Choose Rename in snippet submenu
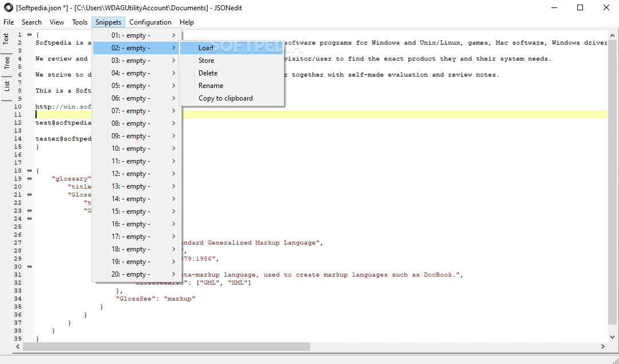The width and height of the screenshot is (619, 364). [x=232, y=86]
